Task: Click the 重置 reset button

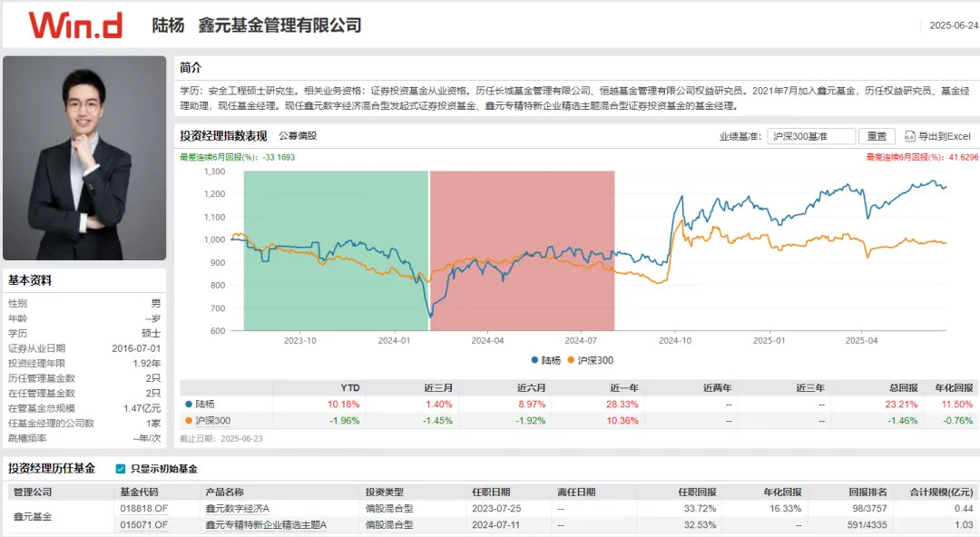Action: [x=877, y=136]
